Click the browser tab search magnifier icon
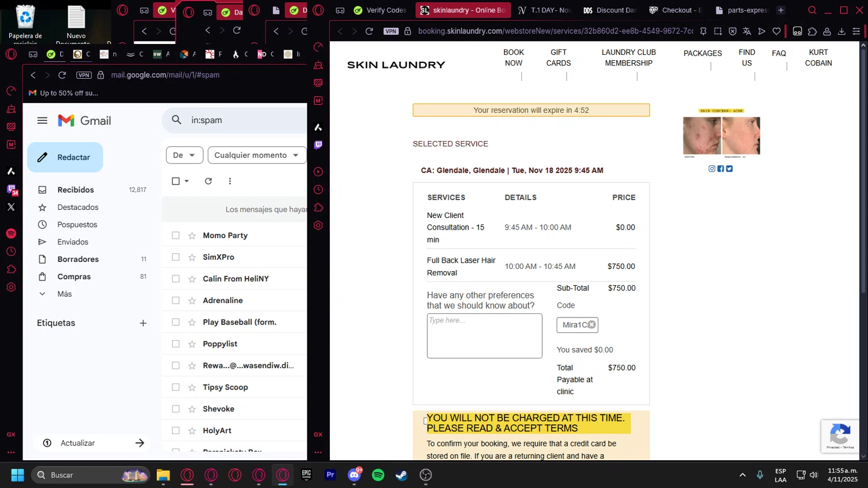Image resolution: width=868 pixels, height=488 pixels. coord(812,10)
